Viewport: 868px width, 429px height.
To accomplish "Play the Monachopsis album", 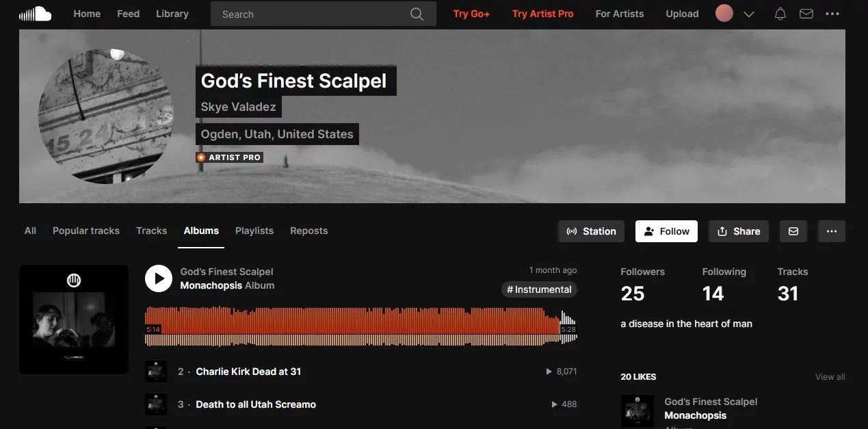I will point(159,278).
